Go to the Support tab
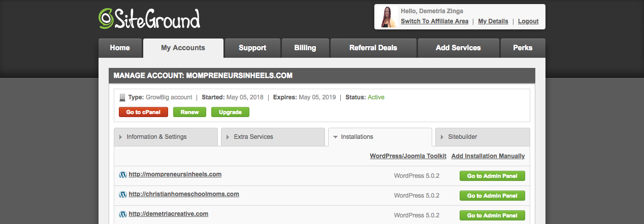644x224 pixels. point(252,48)
